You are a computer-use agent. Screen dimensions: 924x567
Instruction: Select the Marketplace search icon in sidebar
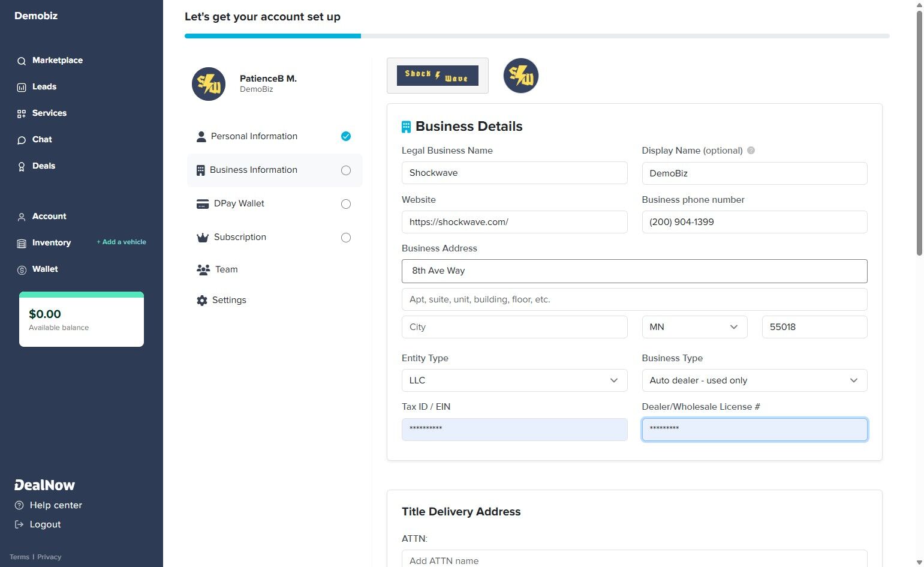click(21, 60)
